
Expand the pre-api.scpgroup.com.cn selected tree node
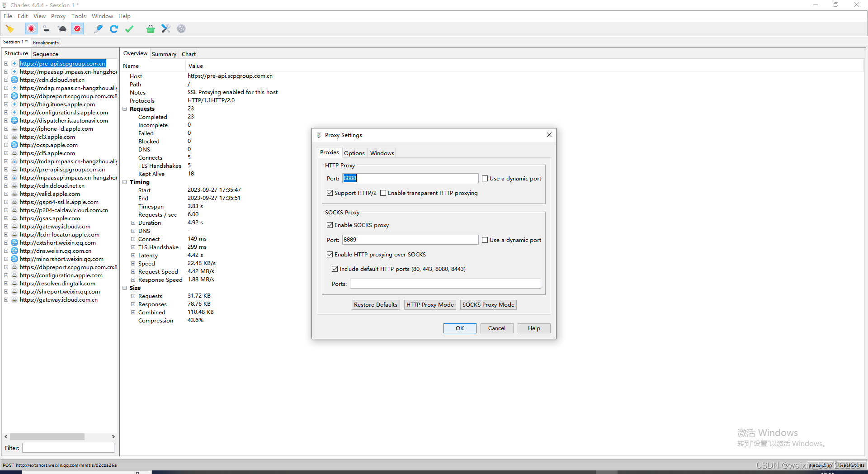coord(6,64)
